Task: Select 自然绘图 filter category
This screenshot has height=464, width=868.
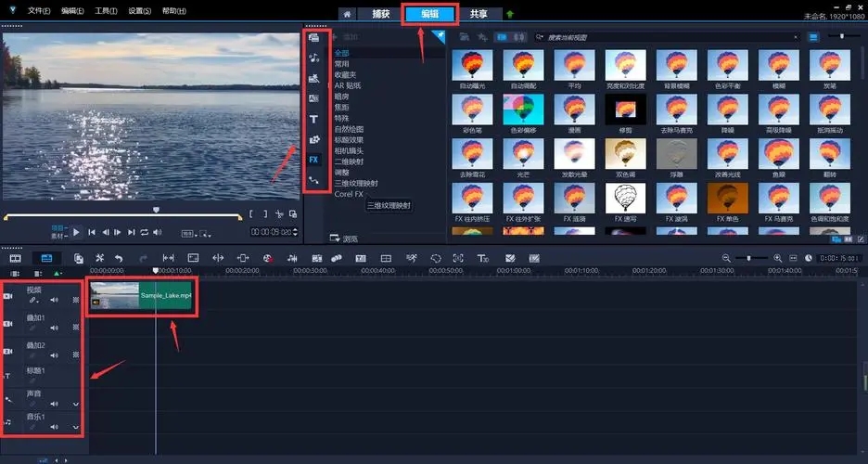Action: click(x=351, y=128)
